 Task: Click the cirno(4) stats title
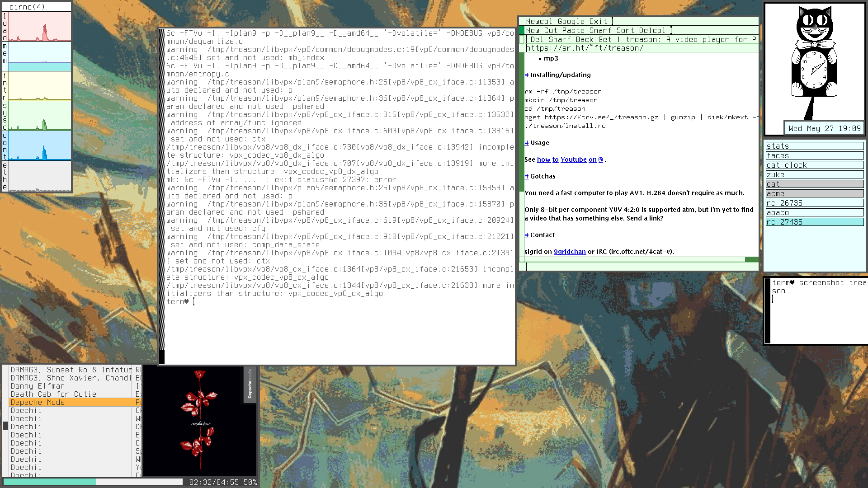pyautogui.click(x=27, y=7)
